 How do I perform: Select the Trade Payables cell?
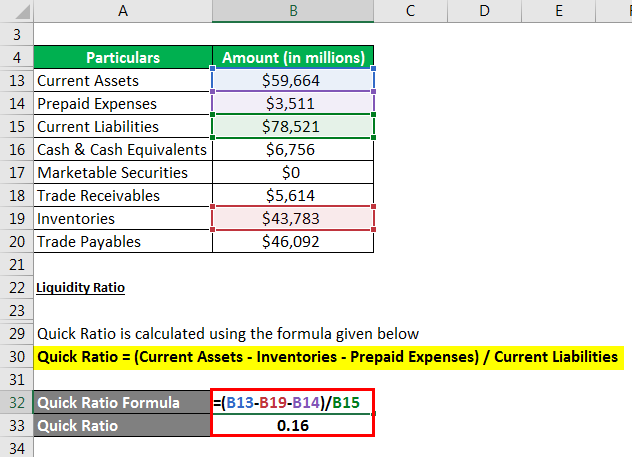click(123, 241)
